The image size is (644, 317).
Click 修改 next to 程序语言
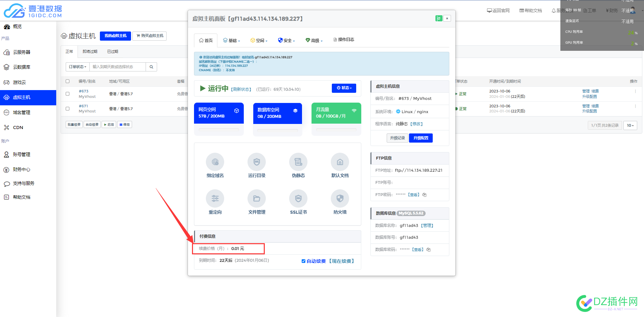click(x=416, y=124)
